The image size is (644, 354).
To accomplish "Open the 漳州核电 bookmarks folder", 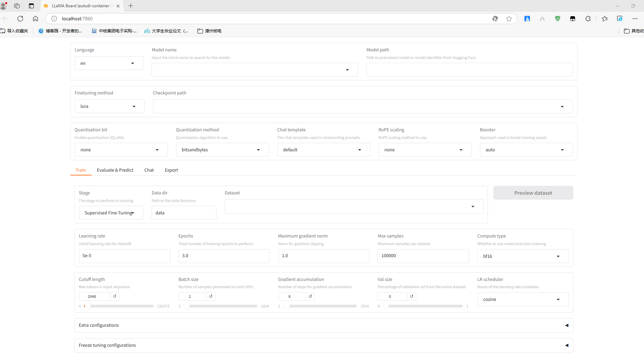I will pyautogui.click(x=209, y=31).
